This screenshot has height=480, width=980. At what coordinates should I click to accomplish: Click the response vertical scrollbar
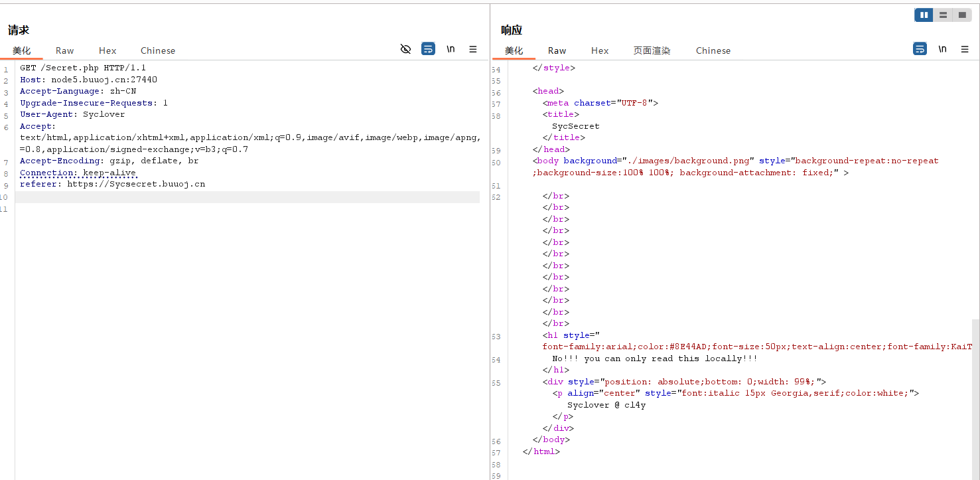pos(975,398)
